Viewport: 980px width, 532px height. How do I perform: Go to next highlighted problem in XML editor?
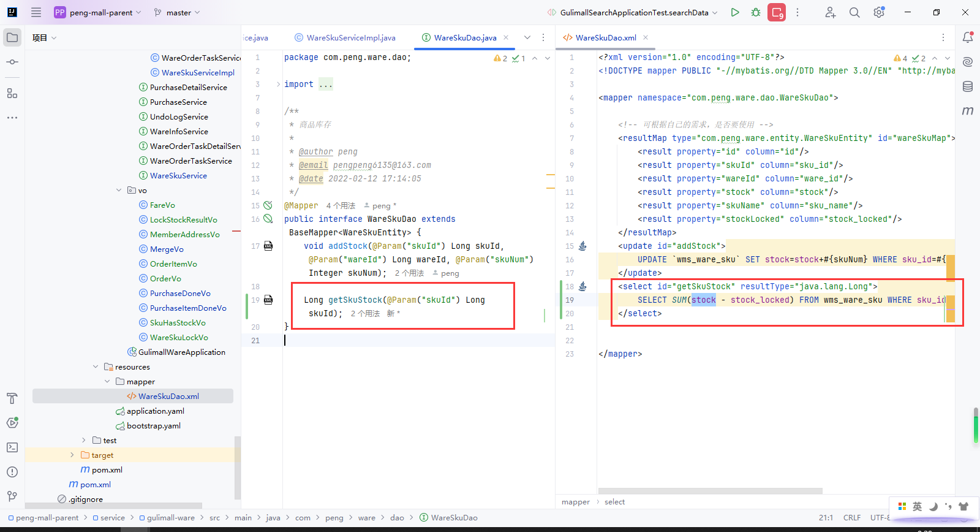click(947, 58)
